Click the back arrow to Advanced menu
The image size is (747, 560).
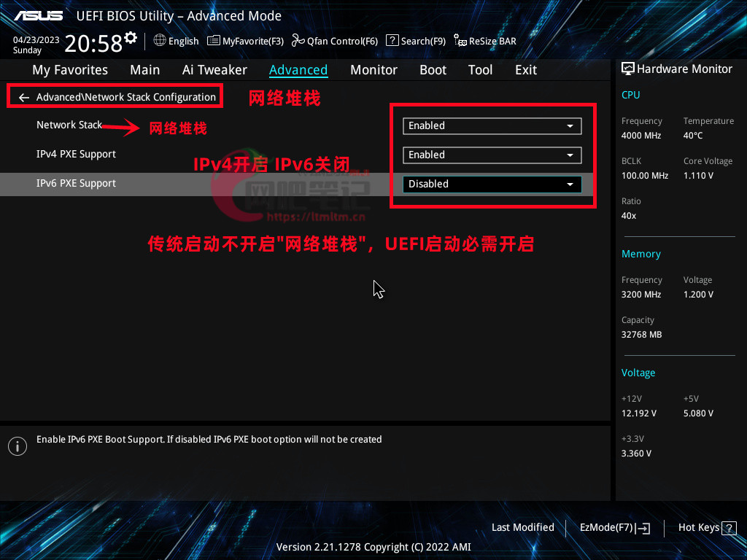(24, 98)
